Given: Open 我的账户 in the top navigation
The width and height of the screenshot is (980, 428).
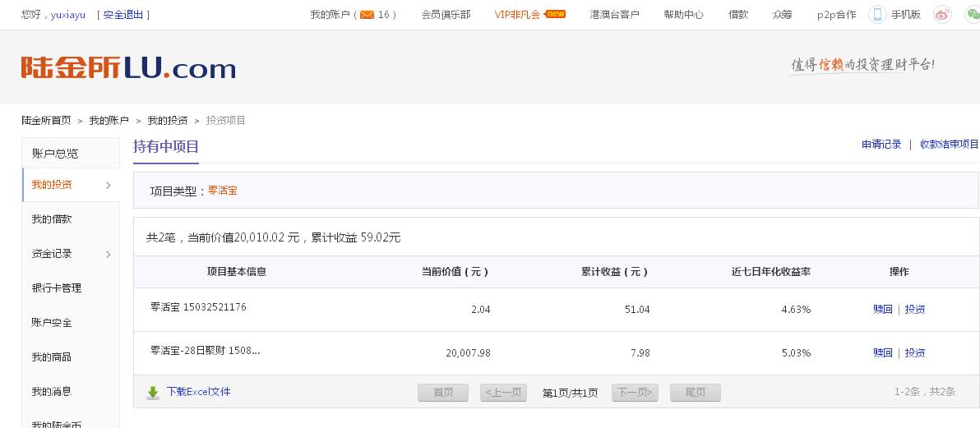Looking at the screenshot, I should point(330,14).
